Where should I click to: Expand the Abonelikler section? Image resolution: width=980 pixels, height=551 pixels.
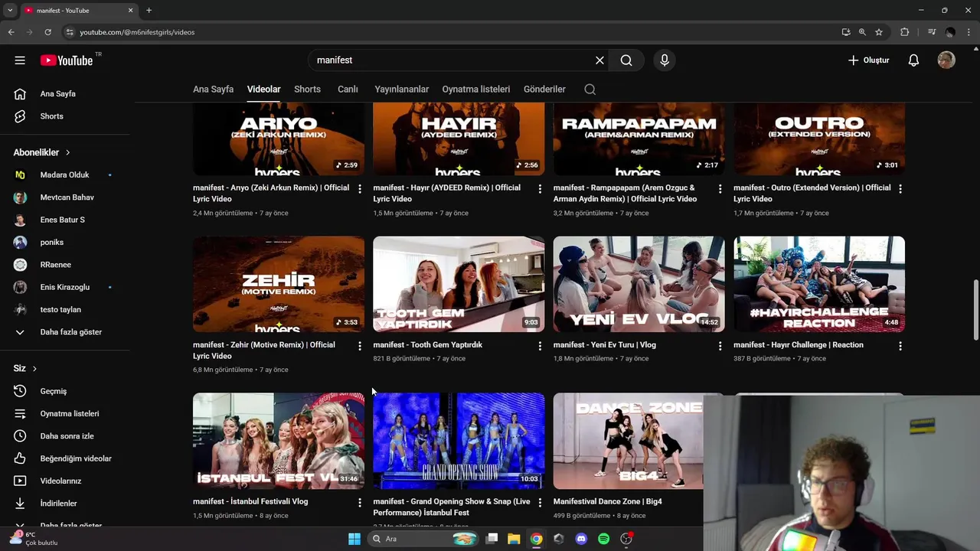(x=42, y=152)
